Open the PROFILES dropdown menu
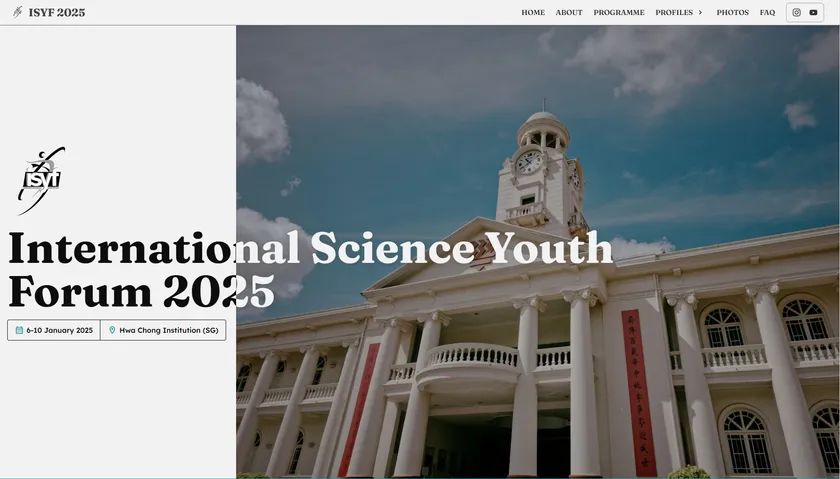840x479 pixels. (674, 13)
